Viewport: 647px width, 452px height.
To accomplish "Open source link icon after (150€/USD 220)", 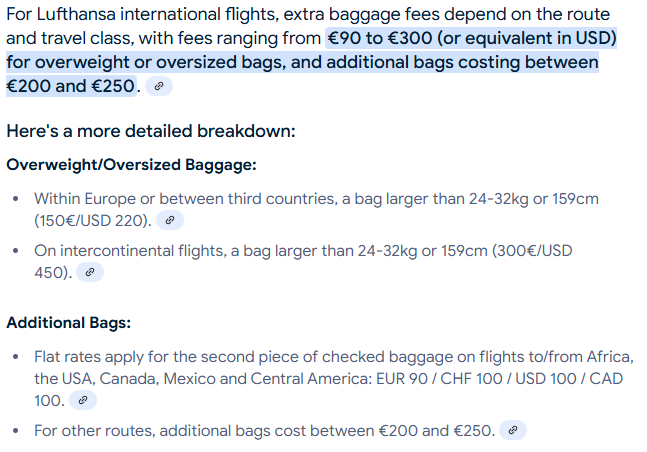I will (x=170, y=220).
